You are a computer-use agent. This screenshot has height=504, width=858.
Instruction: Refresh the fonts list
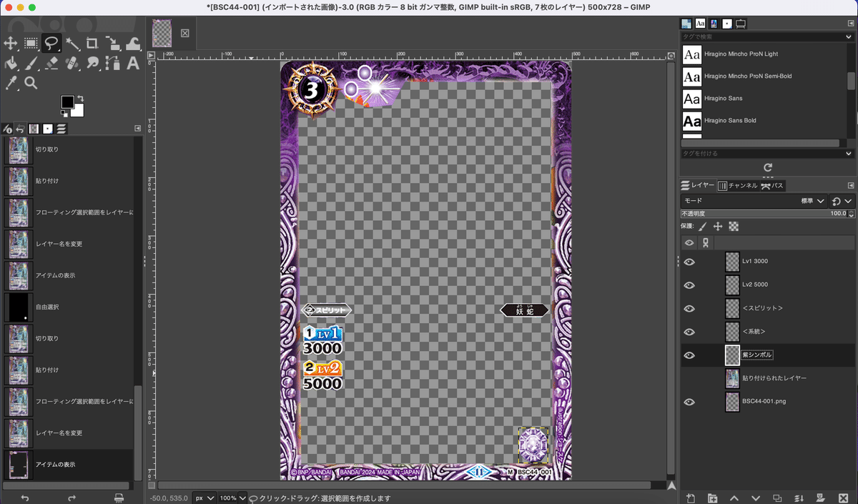pyautogui.click(x=767, y=167)
